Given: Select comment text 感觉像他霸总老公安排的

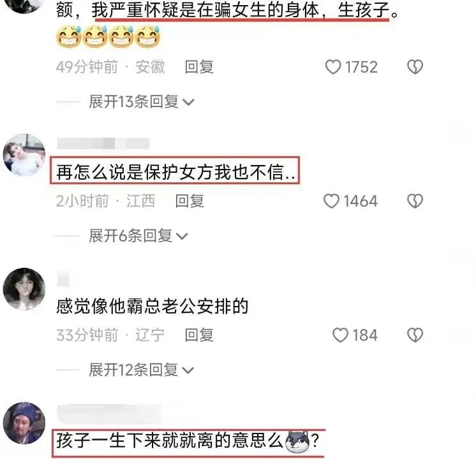Looking at the screenshot, I should pyautogui.click(x=152, y=306).
